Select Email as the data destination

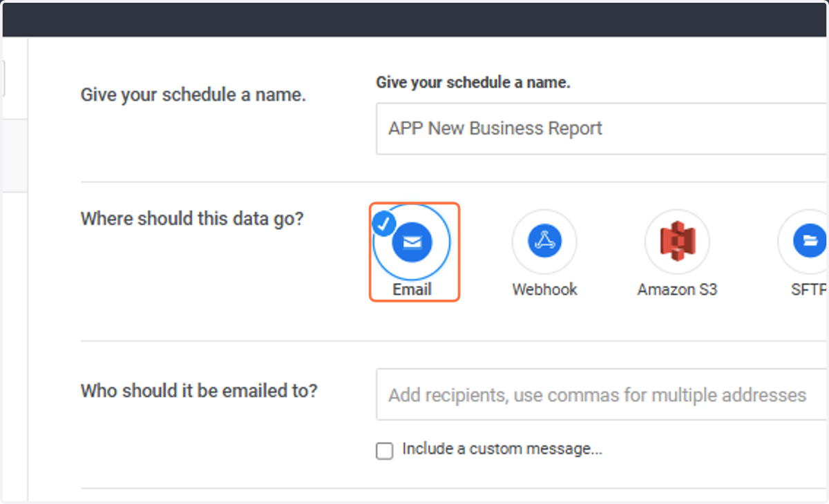coord(412,242)
